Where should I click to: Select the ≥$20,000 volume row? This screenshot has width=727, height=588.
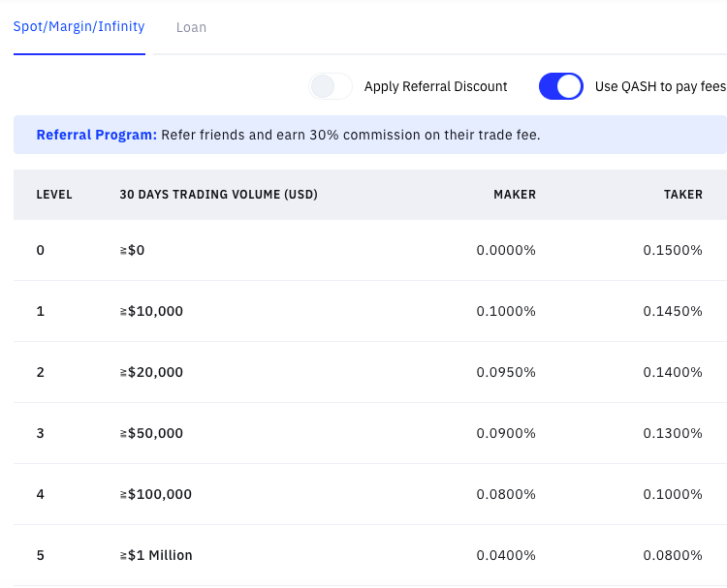pos(370,372)
